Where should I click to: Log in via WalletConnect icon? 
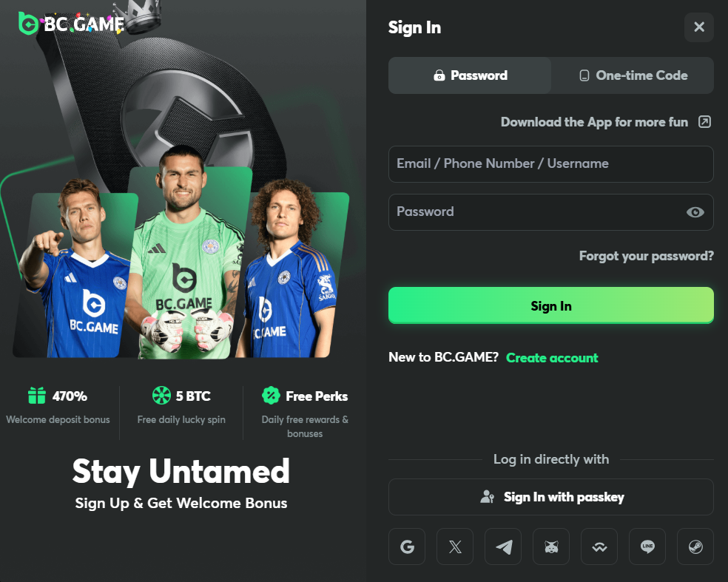[599, 547]
